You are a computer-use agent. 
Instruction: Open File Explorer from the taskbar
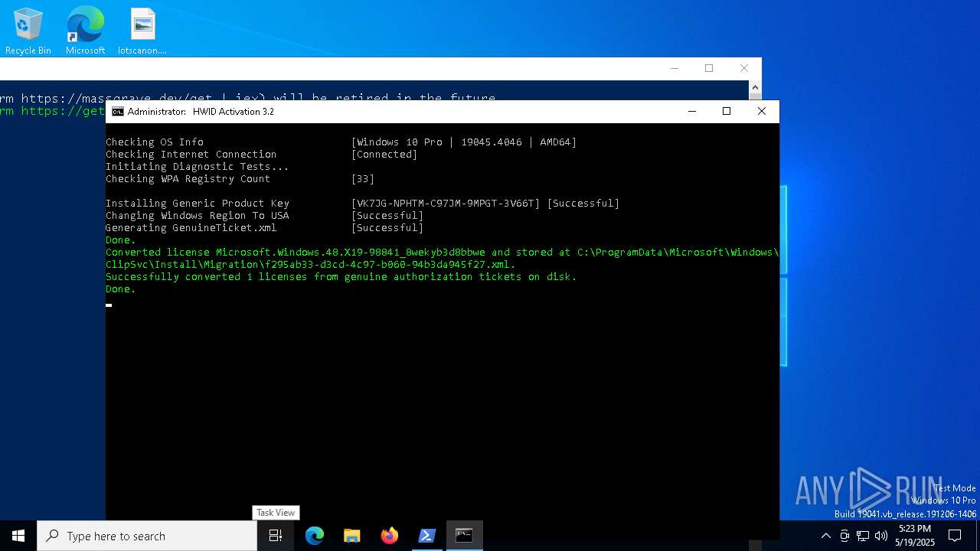click(351, 536)
